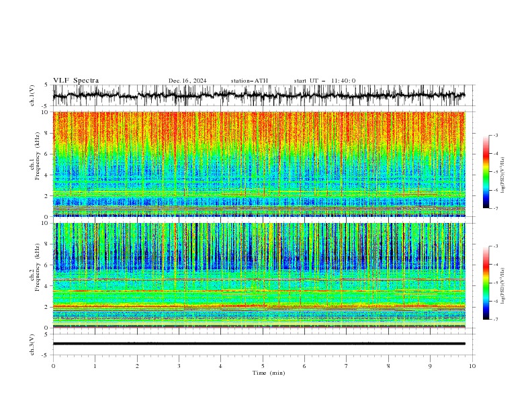Click time axis tick label "0"

pos(53,366)
